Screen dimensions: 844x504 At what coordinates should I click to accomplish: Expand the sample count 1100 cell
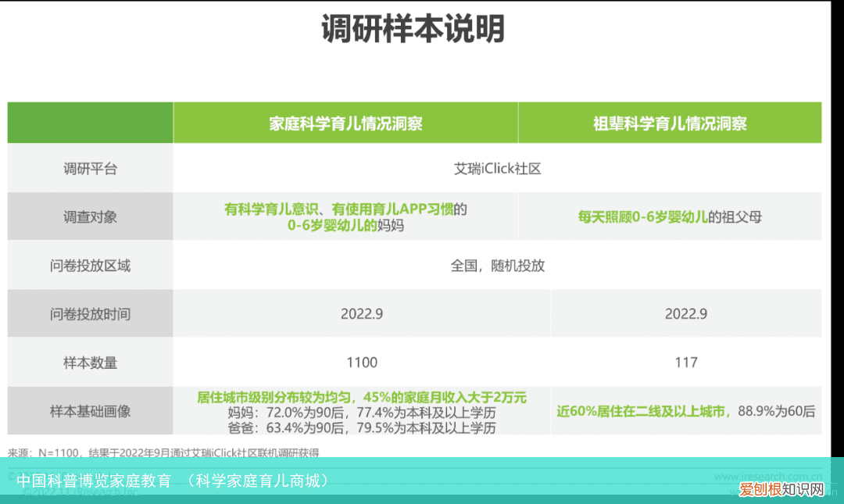[x=362, y=362]
